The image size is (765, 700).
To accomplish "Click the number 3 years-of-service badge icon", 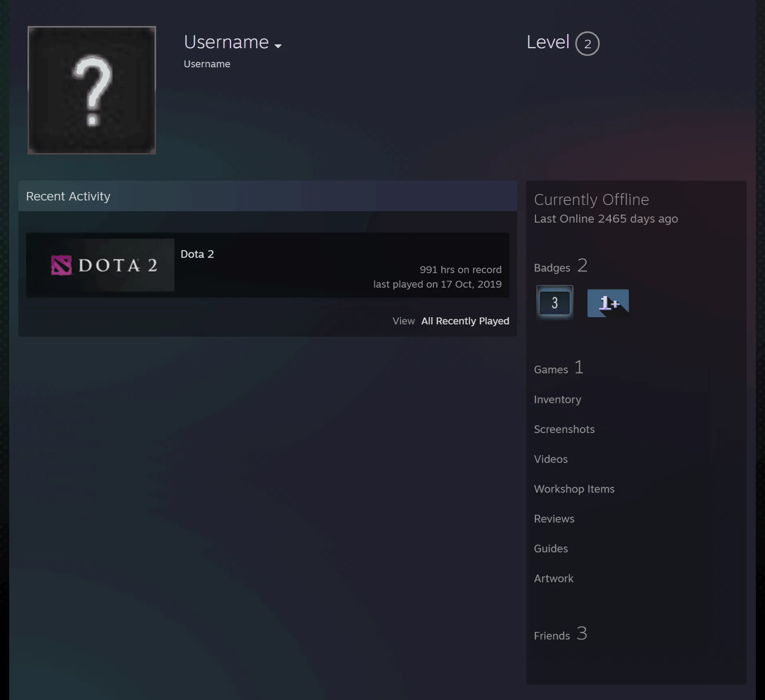I will (x=555, y=303).
